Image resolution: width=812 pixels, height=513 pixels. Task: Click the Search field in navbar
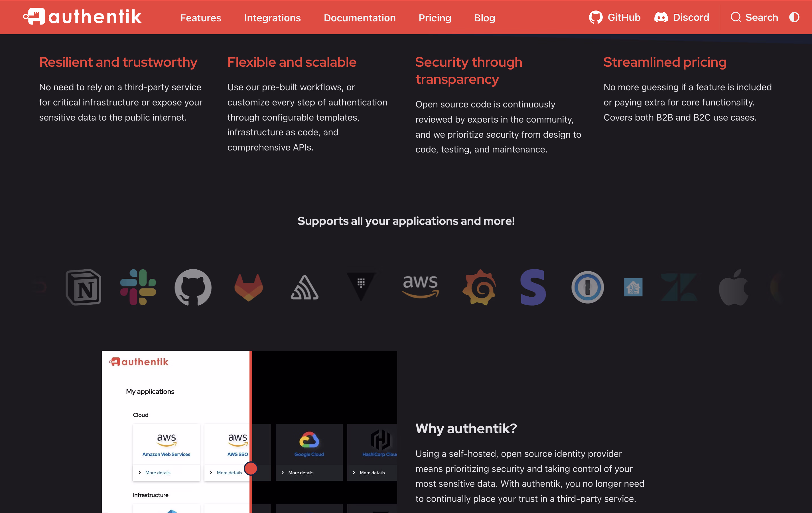tap(754, 17)
